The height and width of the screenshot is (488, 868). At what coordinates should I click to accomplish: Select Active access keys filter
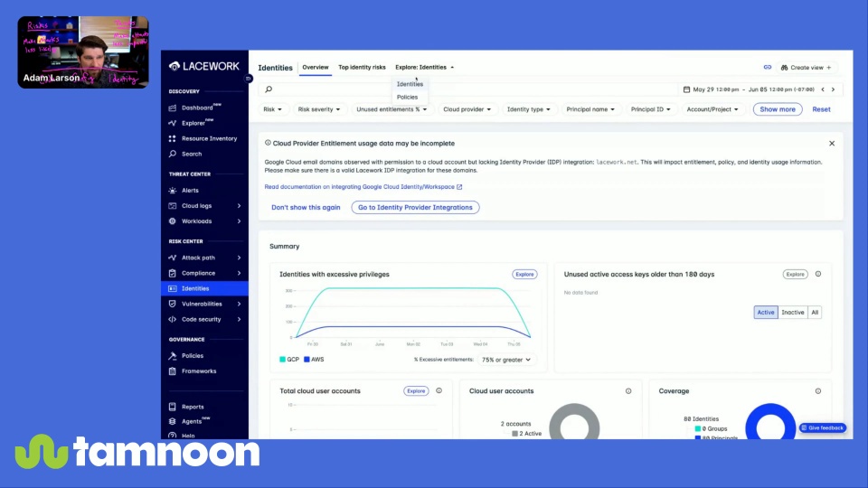(x=766, y=313)
